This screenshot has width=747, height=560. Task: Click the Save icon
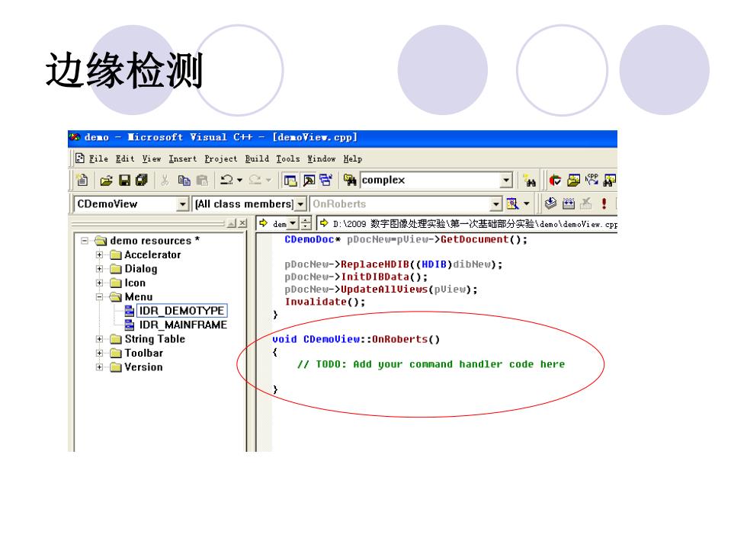click(x=124, y=180)
